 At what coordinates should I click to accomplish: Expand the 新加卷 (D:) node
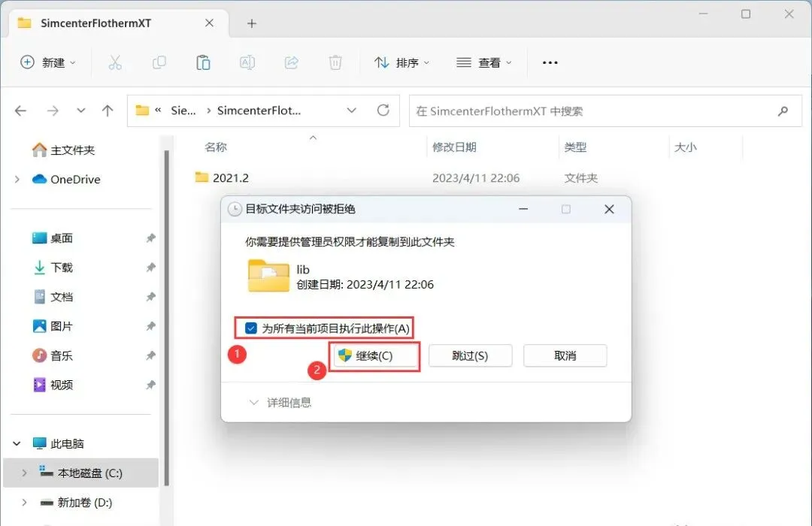24,502
